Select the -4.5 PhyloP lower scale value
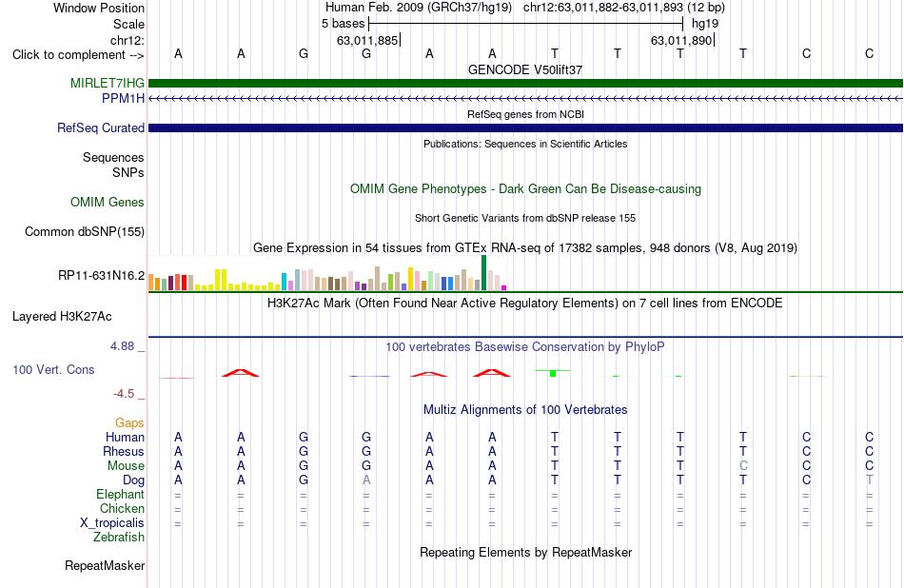Screen dimensions: 904x588 click(124, 394)
